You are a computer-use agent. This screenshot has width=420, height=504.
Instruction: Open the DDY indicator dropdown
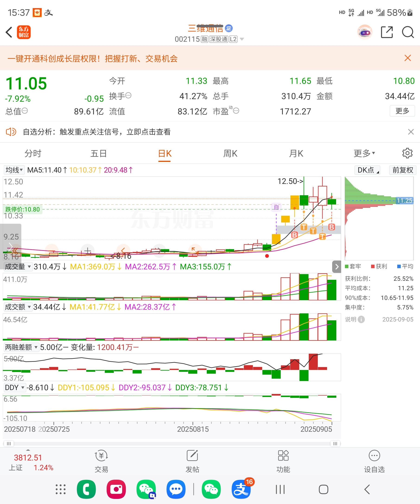14,387
